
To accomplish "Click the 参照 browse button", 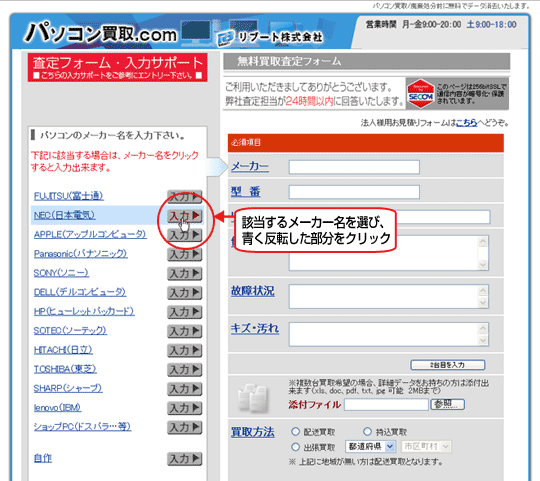I will 448,404.
